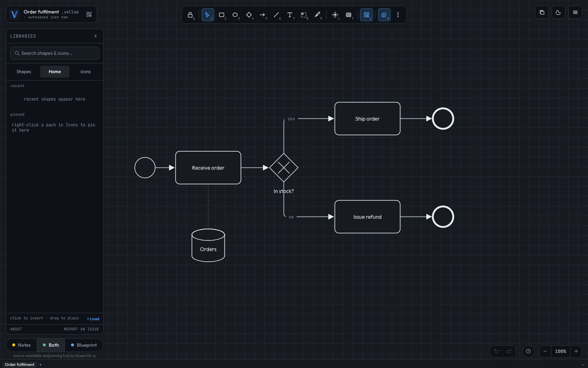Click the "In stock?" label text
The height and width of the screenshot is (368, 588).
pyautogui.click(x=284, y=191)
